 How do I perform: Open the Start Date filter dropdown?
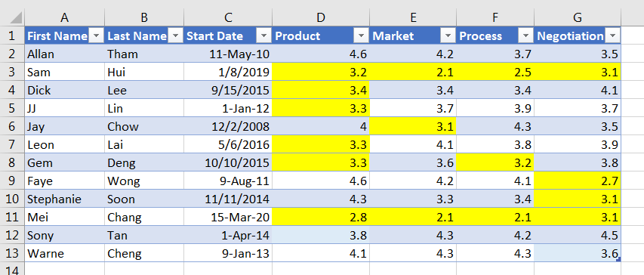click(x=263, y=36)
